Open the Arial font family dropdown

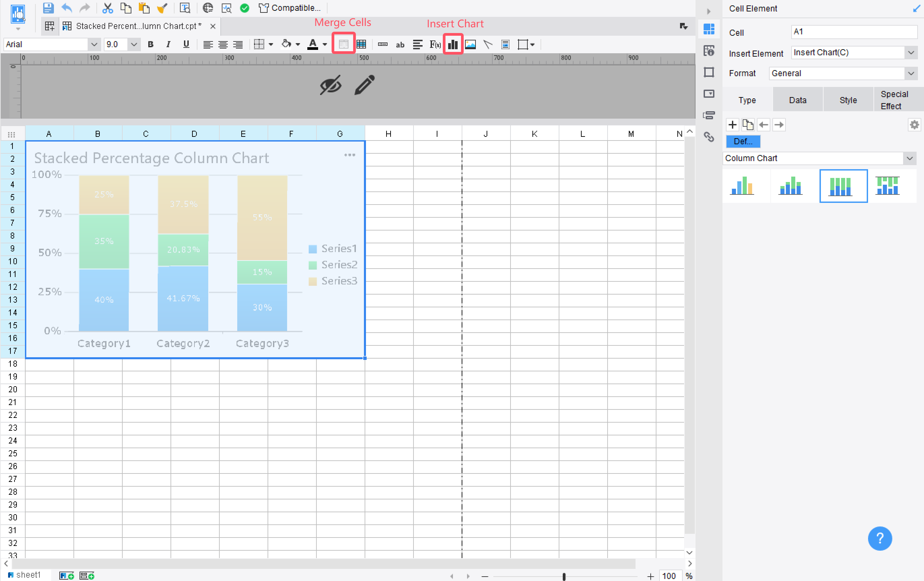coord(94,44)
